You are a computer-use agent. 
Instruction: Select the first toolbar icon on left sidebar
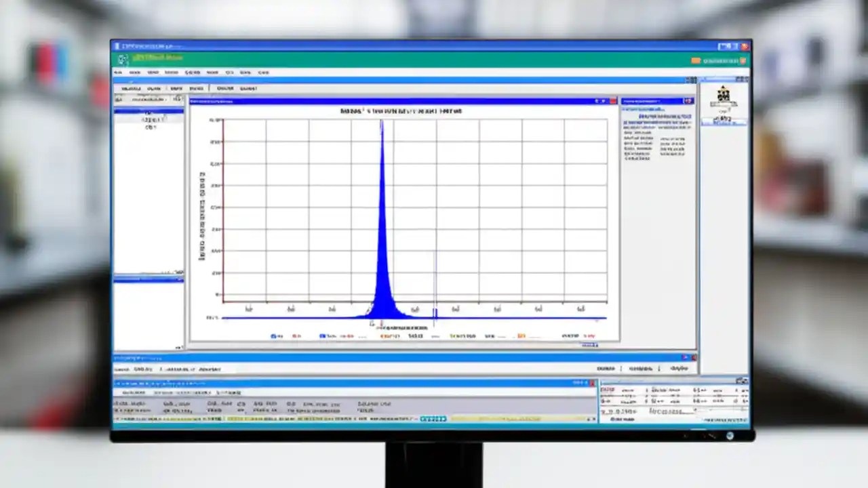click(x=121, y=100)
